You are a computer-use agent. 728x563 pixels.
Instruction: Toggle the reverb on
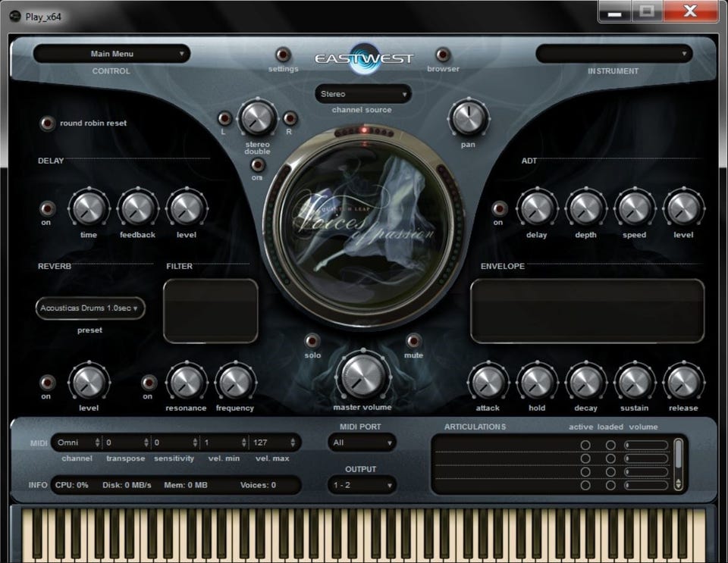coord(47,383)
